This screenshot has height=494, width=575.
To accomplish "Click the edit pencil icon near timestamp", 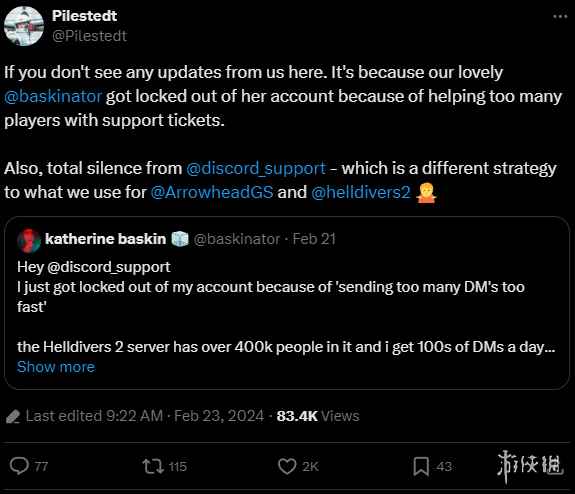I will click(x=13, y=417).
